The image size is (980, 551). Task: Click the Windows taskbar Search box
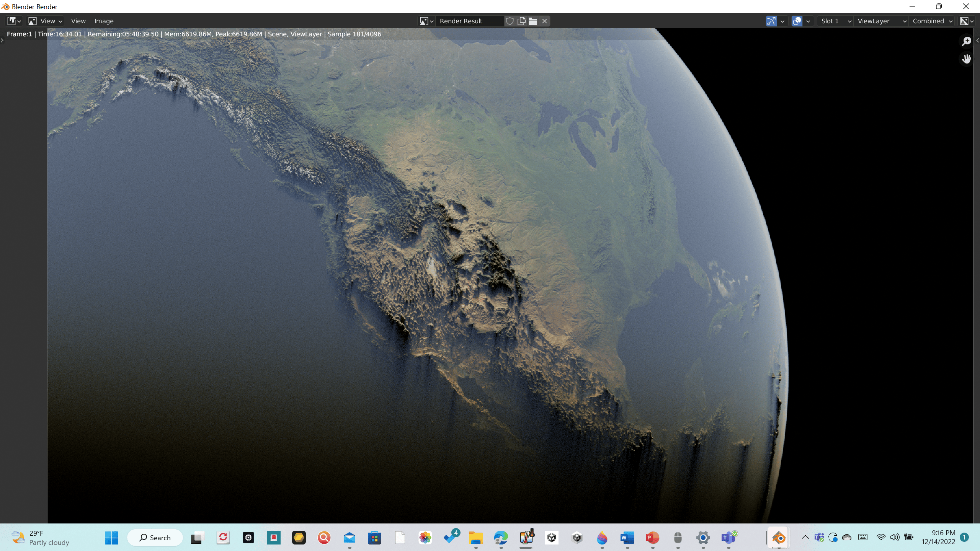coord(155,538)
